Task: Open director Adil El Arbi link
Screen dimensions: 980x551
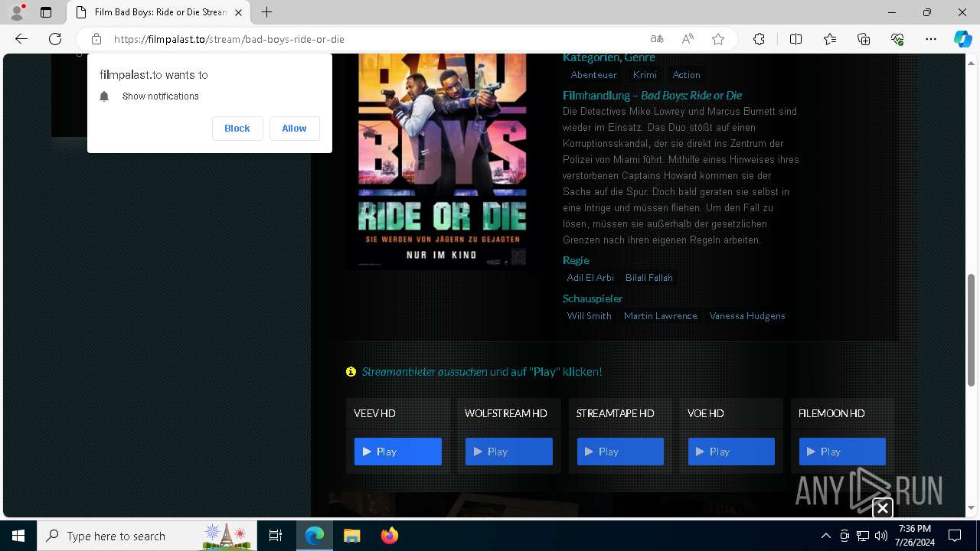Action: click(x=590, y=278)
